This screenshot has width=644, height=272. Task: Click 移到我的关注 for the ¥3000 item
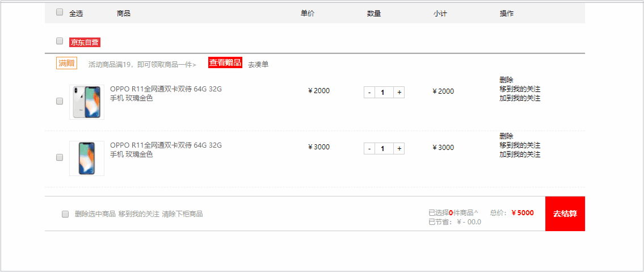pos(520,145)
